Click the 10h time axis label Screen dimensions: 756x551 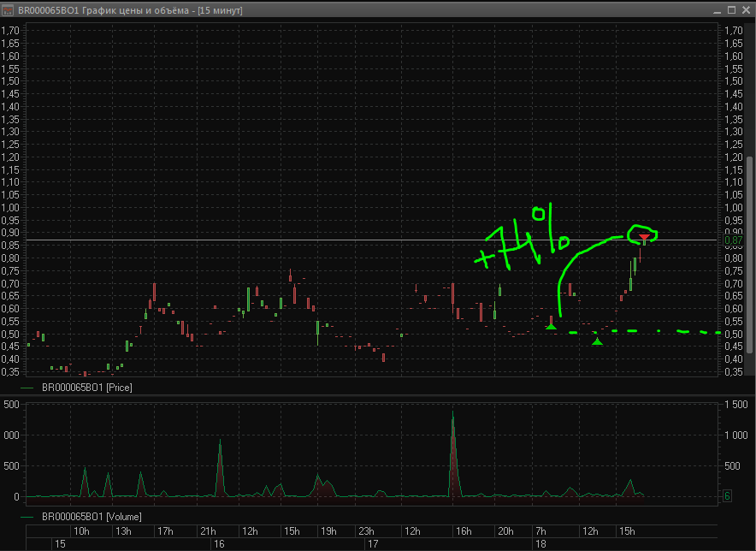(81, 531)
